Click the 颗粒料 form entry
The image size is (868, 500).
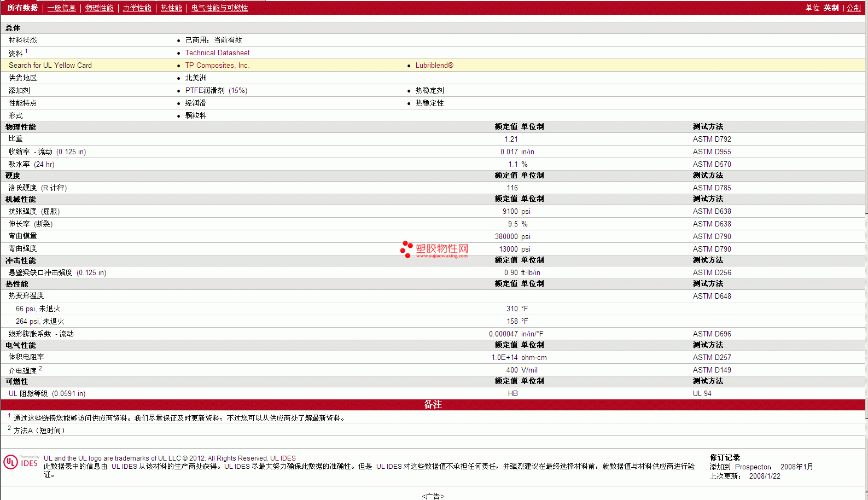pyautogui.click(x=196, y=115)
